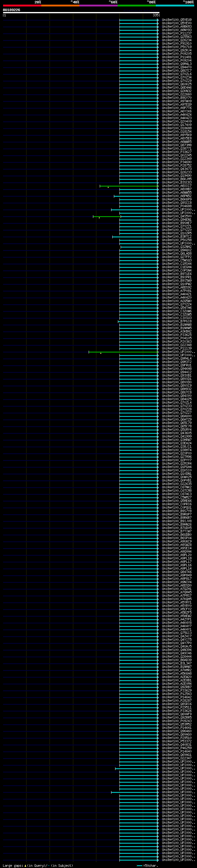
Task: Select hit label UniRef100_O18688
Action: click(x=177, y=128)
